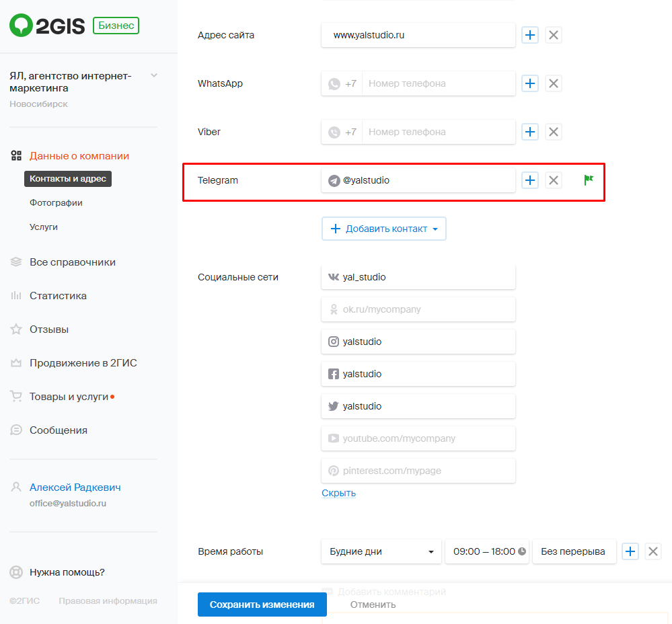Click the Товары и услуги cart icon

(x=16, y=396)
